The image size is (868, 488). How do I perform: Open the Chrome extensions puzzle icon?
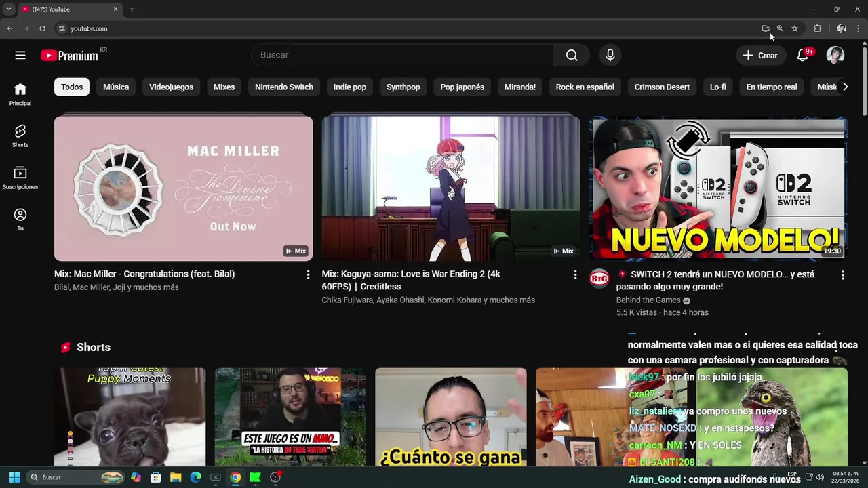(x=817, y=28)
